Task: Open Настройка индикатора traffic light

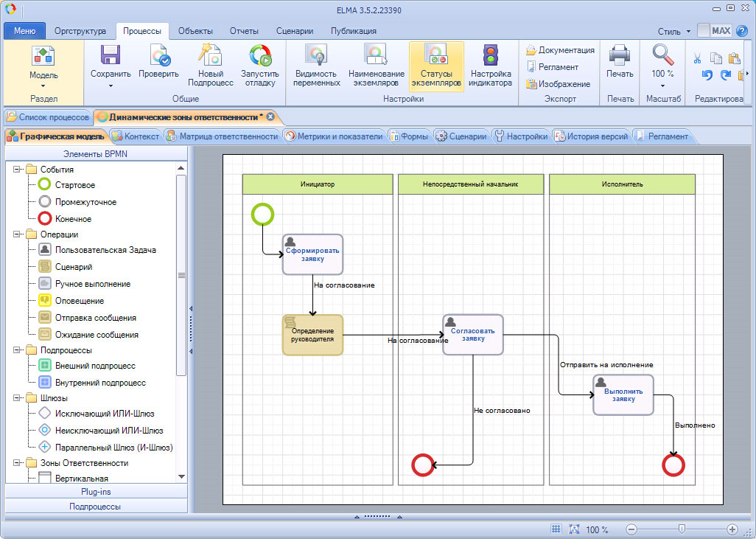Action: 490,65
